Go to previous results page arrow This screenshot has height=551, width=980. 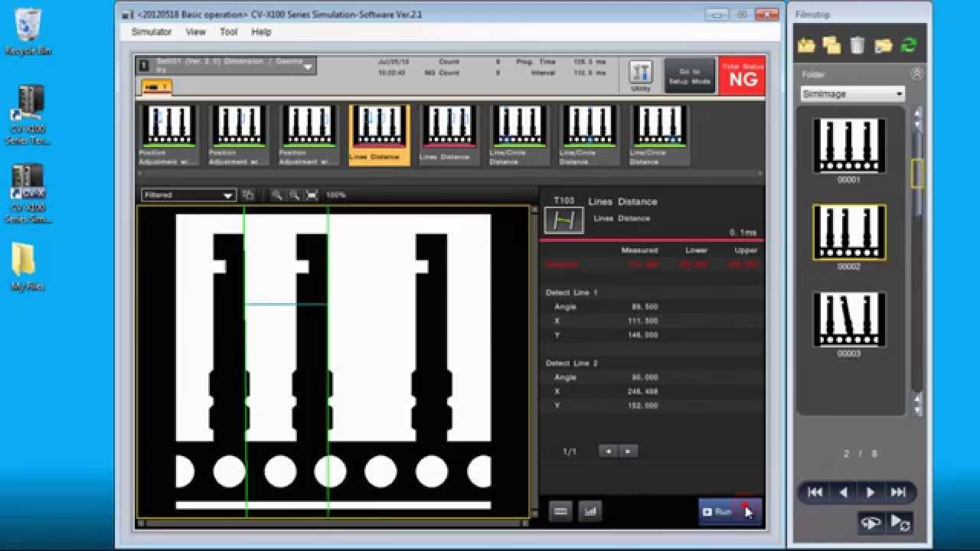pyautogui.click(x=609, y=452)
